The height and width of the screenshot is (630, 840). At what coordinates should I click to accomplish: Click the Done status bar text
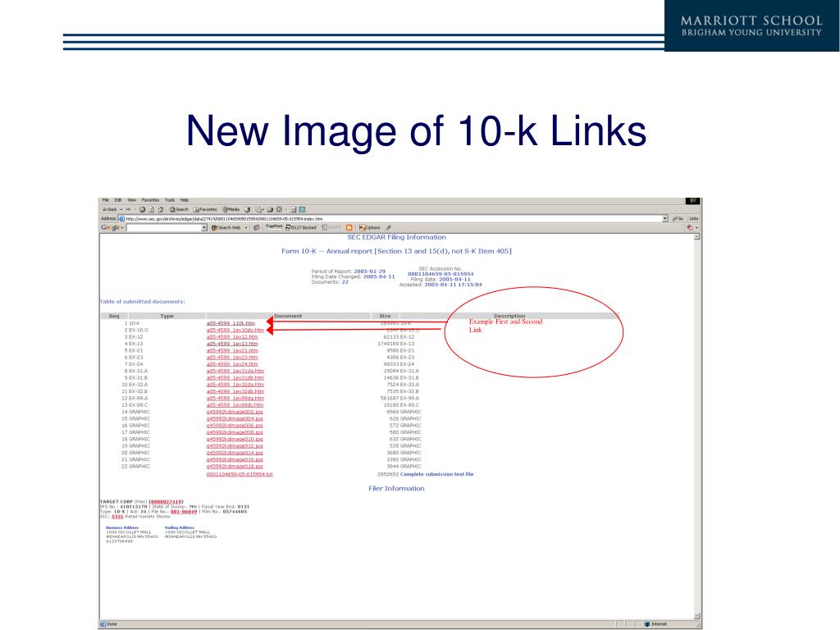coord(112,624)
